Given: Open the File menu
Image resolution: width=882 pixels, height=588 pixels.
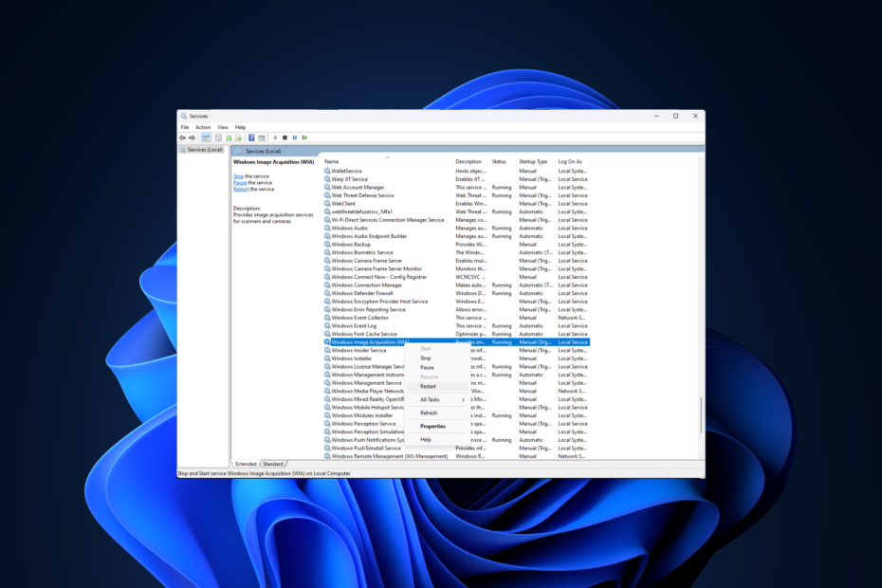Looking at the screenshot, I should [185, 127].
